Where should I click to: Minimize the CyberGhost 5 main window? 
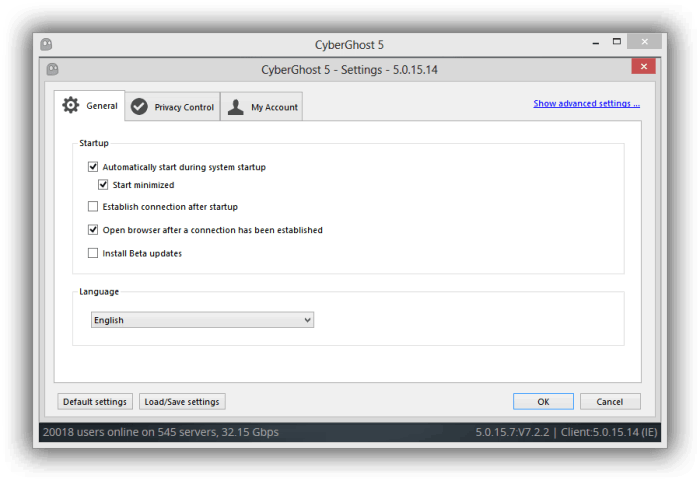click(596, 43)
